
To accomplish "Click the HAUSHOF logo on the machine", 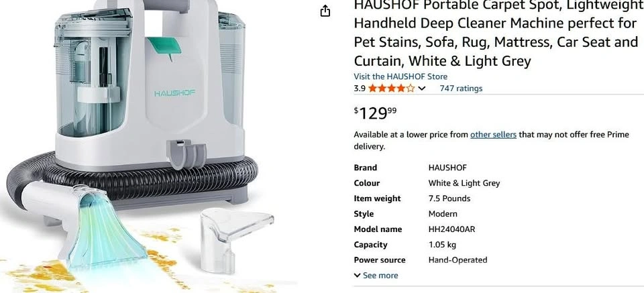I will click(x=174, y=93).
